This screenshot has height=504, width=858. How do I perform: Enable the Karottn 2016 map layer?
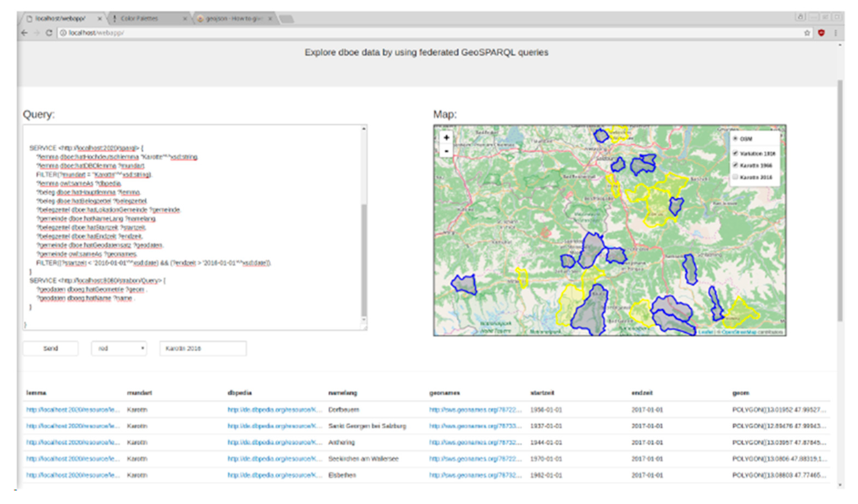click(x=735, y=177)
